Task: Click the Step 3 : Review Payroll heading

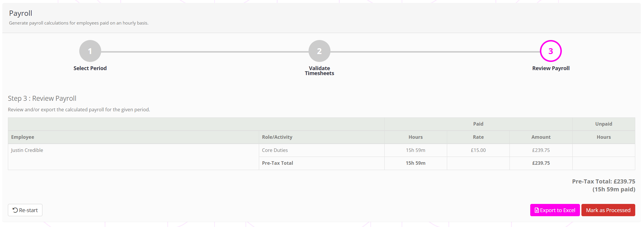Action: tap(42, 98)
